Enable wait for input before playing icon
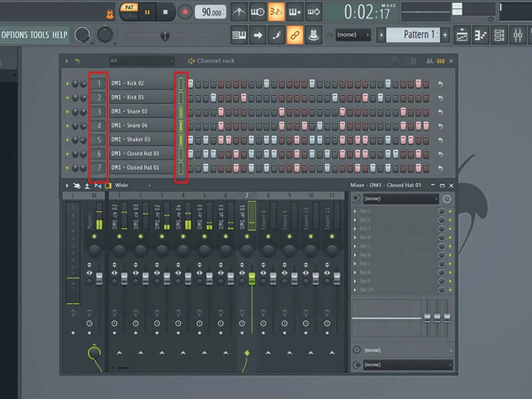 pos(257,12)
